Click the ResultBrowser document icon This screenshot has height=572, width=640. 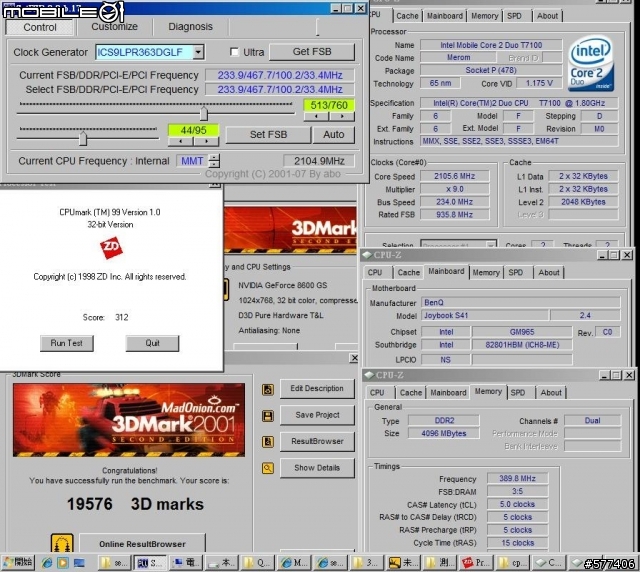coord(268,442)
